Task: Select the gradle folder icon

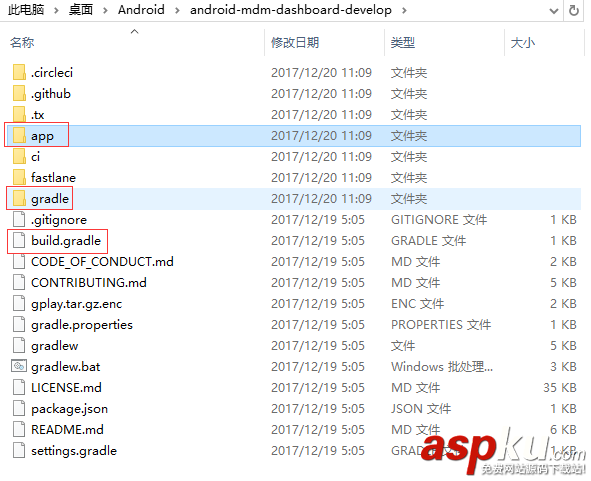Action: point(19,199)
